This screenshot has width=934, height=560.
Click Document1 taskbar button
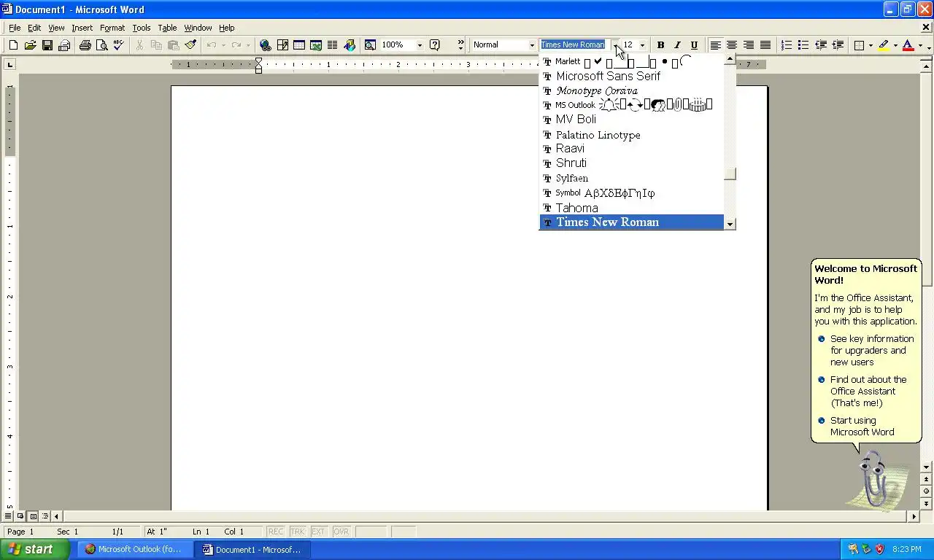(252, 549)
